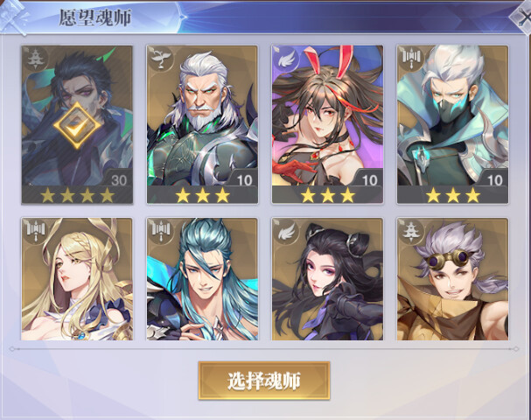Click the 选择魂师 confirm button

click(x=264, y=381)
